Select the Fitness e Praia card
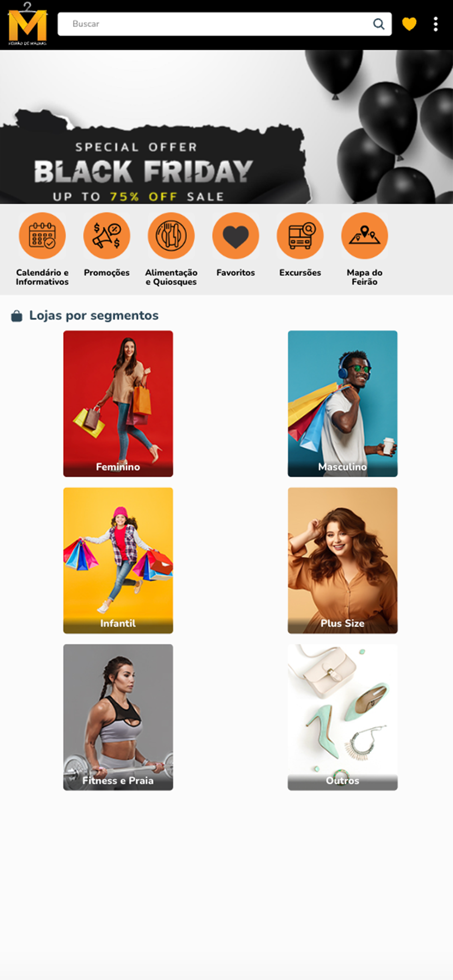The image size is (453, 980). 118,717
